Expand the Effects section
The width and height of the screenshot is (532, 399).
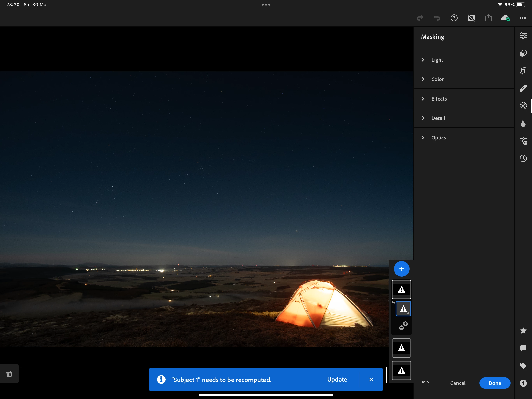point(439,99)
